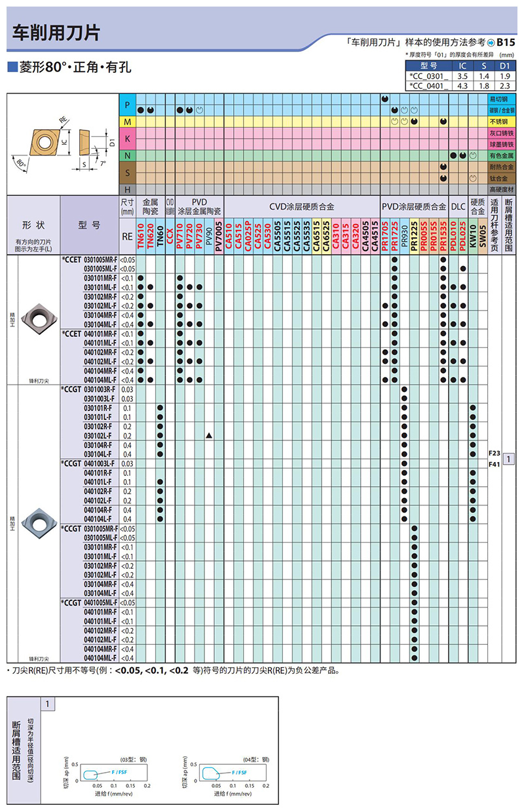
Task: Click the PR1225 grade column header
Action: pyautogui.click(x=414, y=236)
